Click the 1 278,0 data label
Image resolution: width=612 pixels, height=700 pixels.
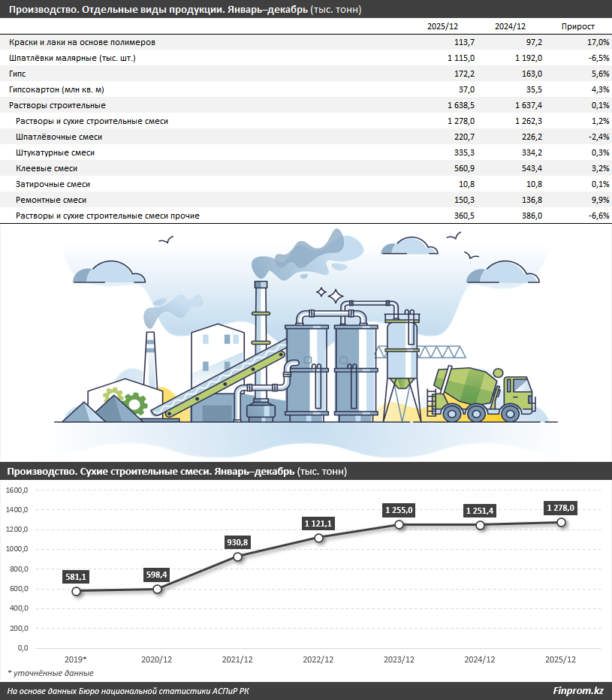[x=560, y=508]
